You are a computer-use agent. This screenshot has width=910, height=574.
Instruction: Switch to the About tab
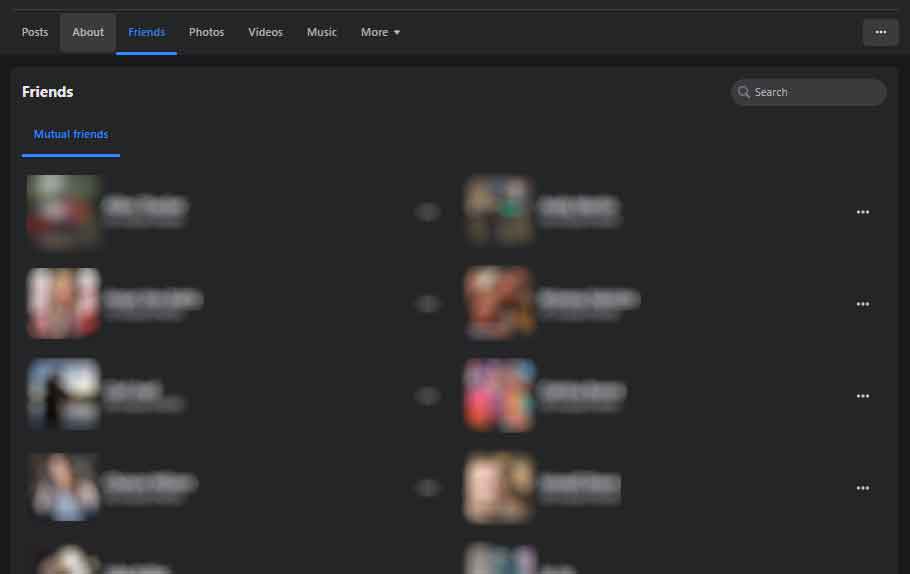(x=88, y=33)
